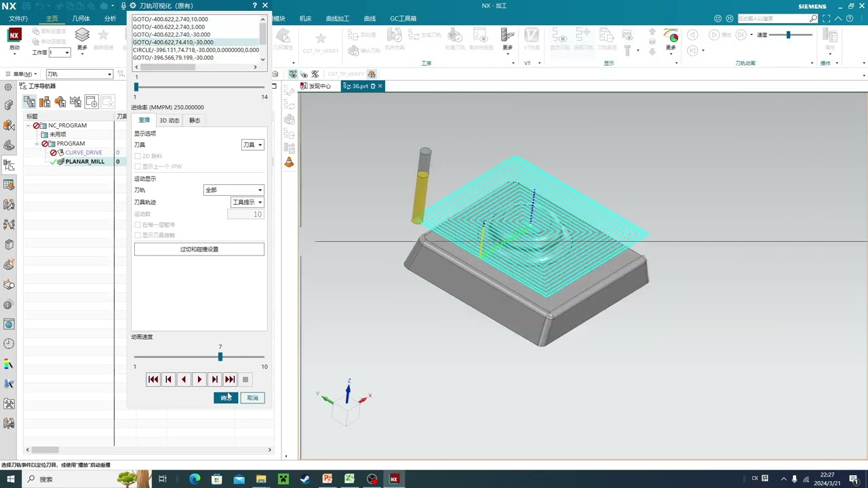The image size is (868, 488).
Task: Open the 曲线加工 ribbon tab
Action: (337, 18)
